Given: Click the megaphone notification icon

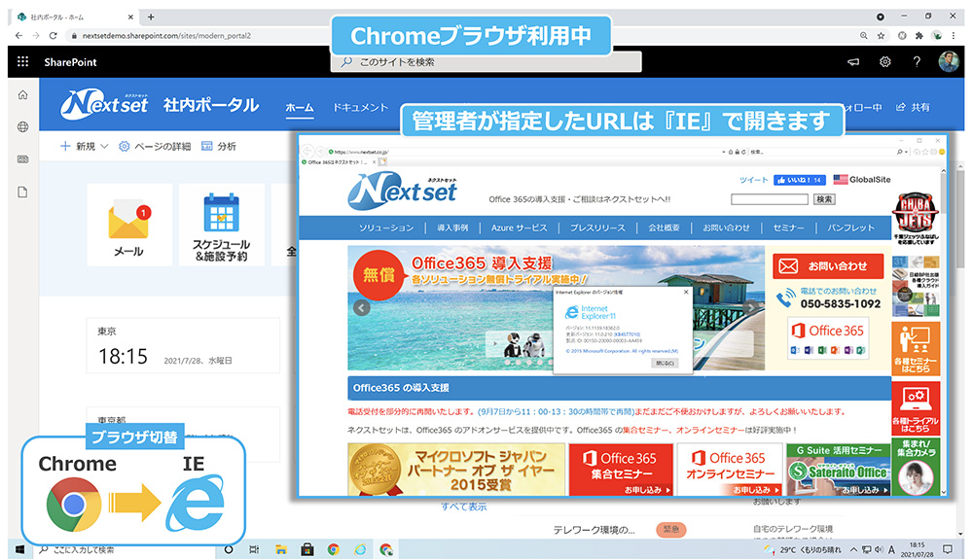Looking at the screenshot, I should [x=854, y=62].
